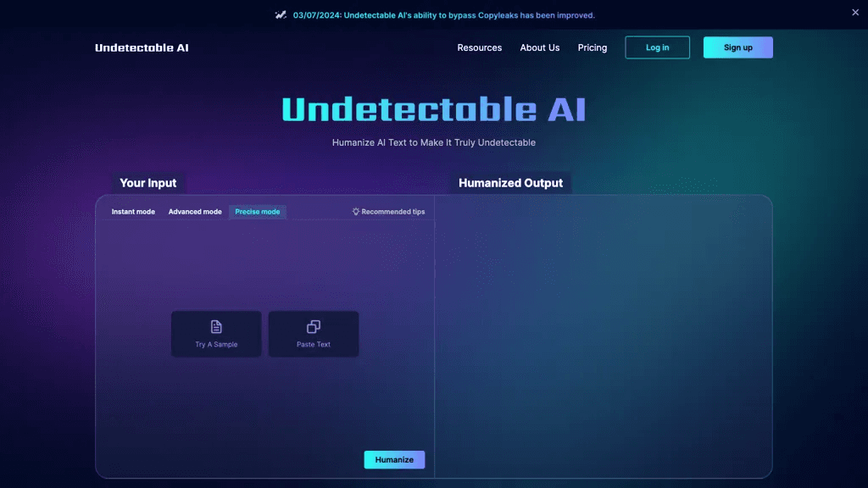Click the Your Input heading
868x488 pixels.
148,183
